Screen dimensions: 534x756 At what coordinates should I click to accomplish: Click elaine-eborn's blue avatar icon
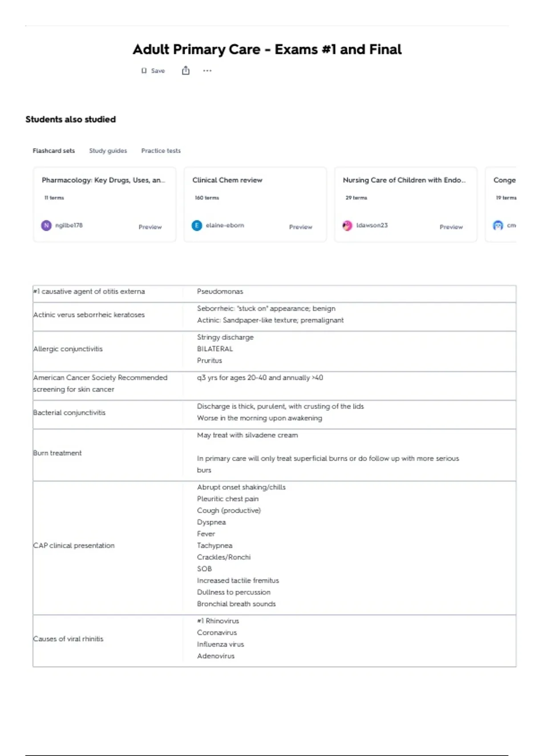point(197,225)
